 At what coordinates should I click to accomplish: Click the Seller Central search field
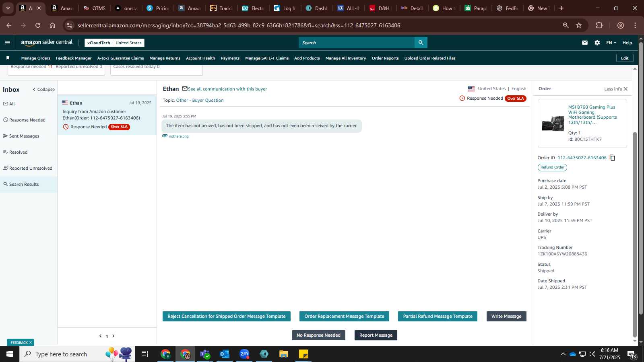(x=357, y=43)
